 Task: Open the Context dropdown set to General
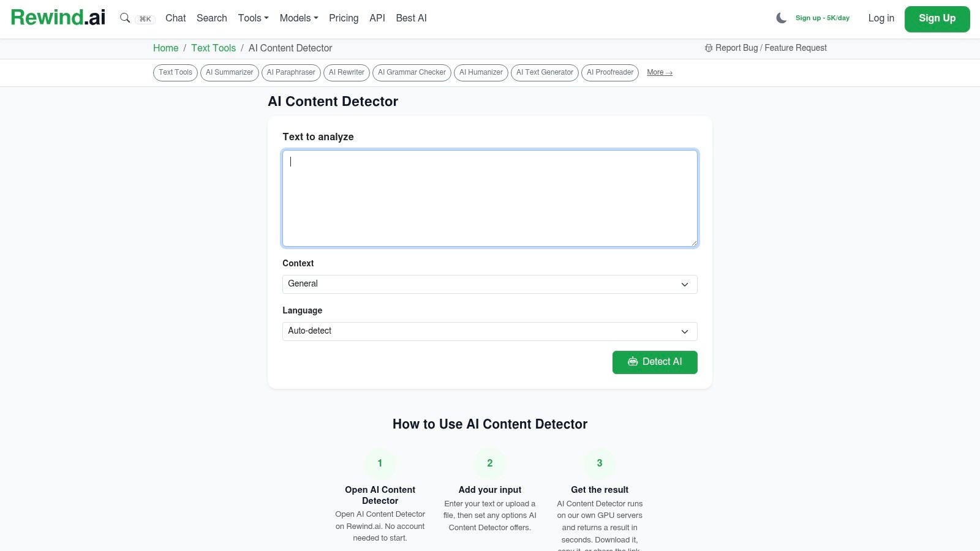[x=490, y=284]
